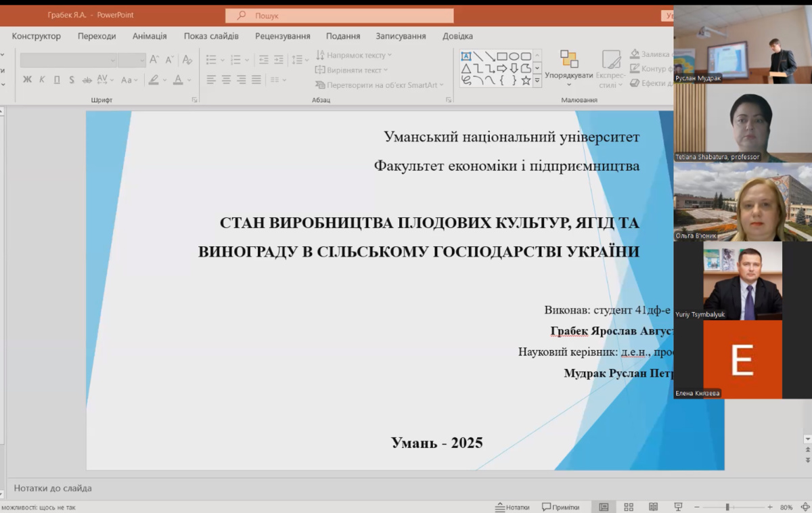The image size is (812, 513).
Task: Open the font size dropdown
Action: [x=141, y=60]
